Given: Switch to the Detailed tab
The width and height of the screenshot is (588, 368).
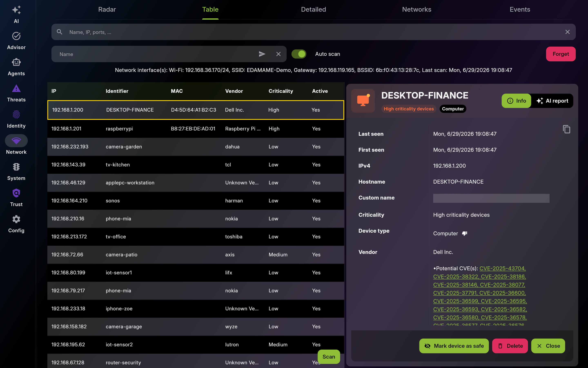Looking at the screenshot, I should [x=313, y=9].
